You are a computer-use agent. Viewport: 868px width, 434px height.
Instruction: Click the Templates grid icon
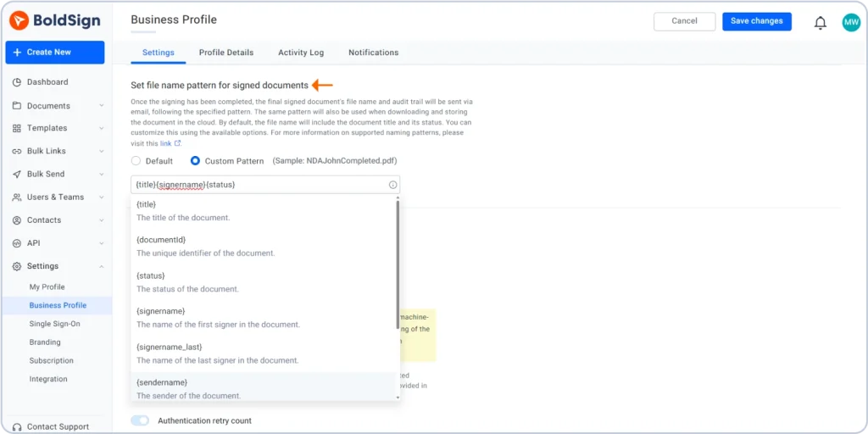click(17, 128)
